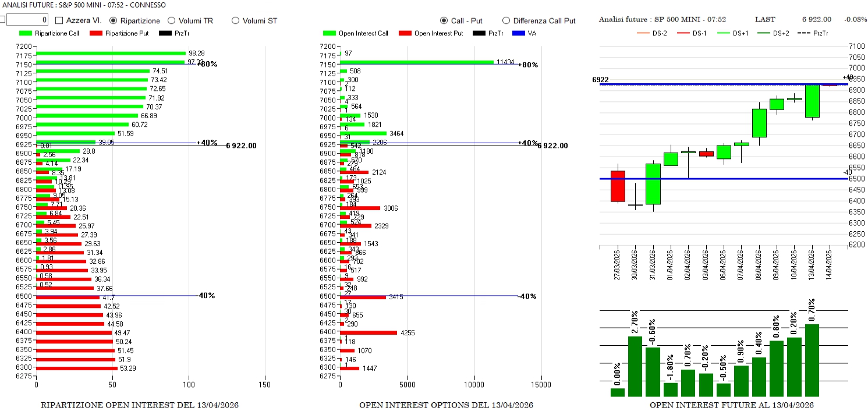Select Differenza Call Put option
Viewport: 868px width, 411px height.
(x=506, y=20)
